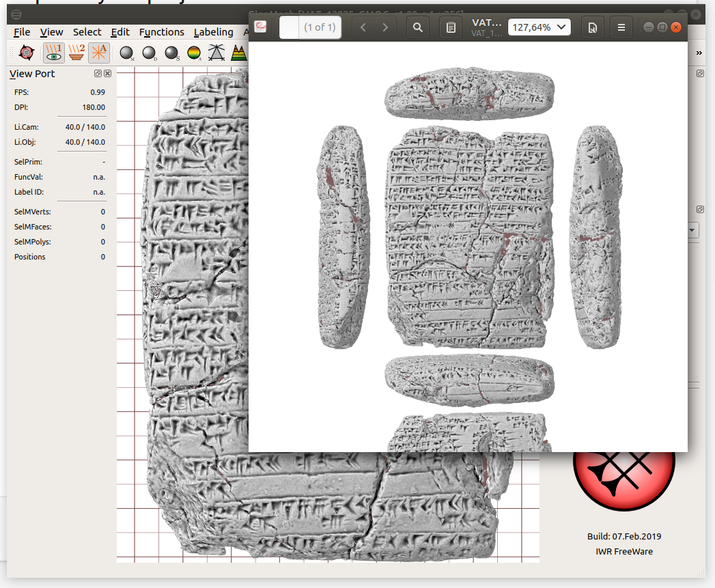Image resolution: width=715 pixels, height=588 pixels.
Task: Open the document viewer hamburger menu
Action: pyautogui.click(x=621, y=27)
